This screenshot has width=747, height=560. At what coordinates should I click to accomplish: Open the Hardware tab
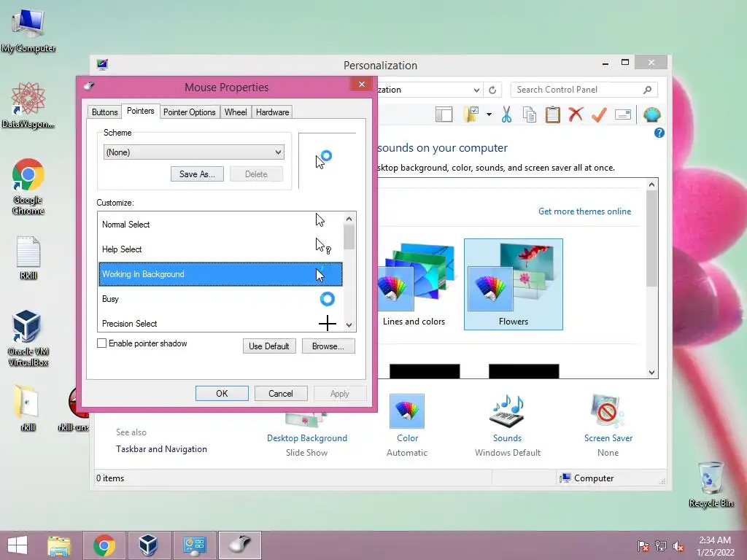coord(272,112)
